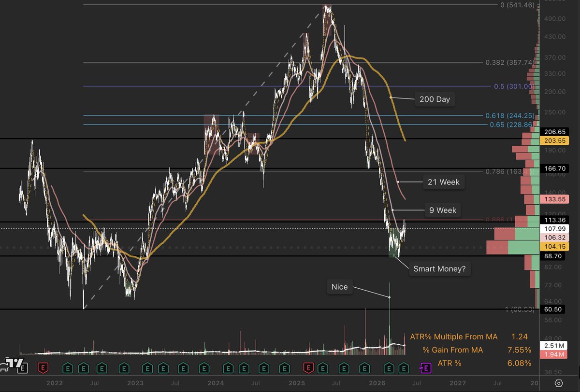Click the 2026 label on the time axis
This screenshot has width=580, height=392.
pyautogui.click(x=377, y=383)
